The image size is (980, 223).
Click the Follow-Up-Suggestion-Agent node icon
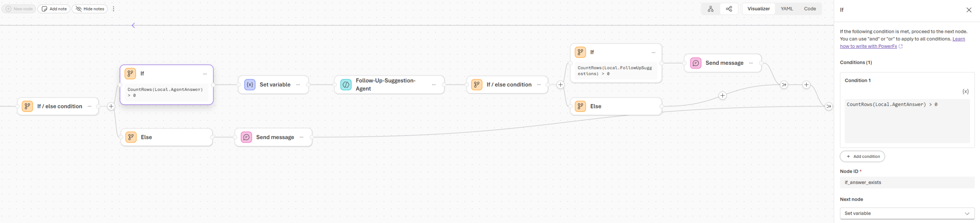(x=346, y=85)
